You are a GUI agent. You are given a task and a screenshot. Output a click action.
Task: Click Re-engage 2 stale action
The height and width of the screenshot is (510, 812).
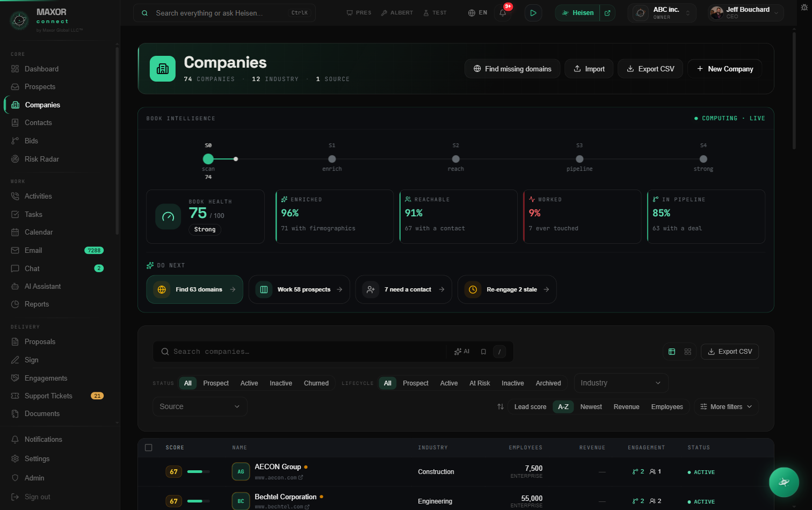point(507,289)
